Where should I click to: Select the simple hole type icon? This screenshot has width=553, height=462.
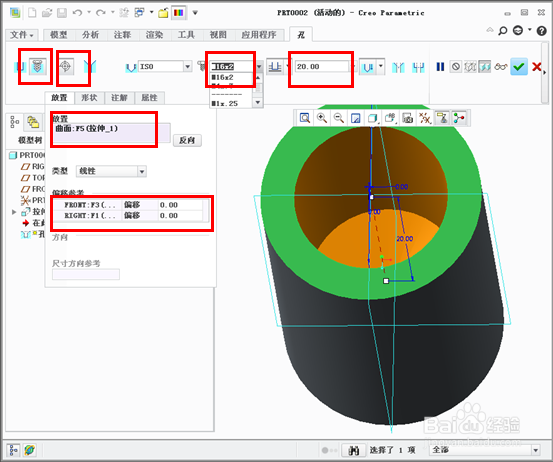point(20,67)
